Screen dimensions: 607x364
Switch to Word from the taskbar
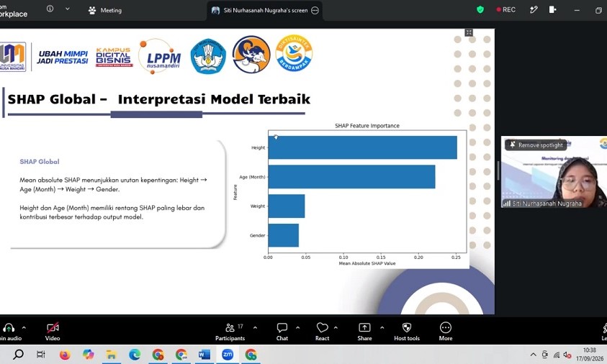click(x=204, y=355)
